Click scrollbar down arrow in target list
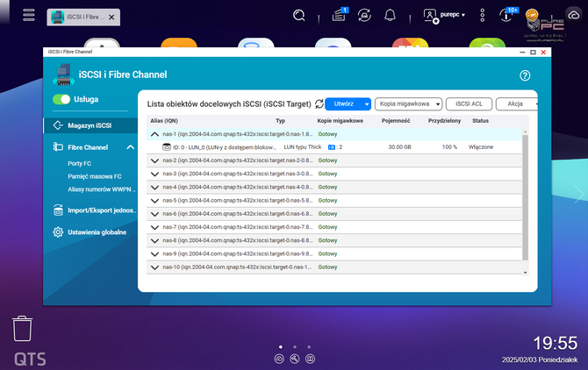Screen dimensions: 588x370 525,273
